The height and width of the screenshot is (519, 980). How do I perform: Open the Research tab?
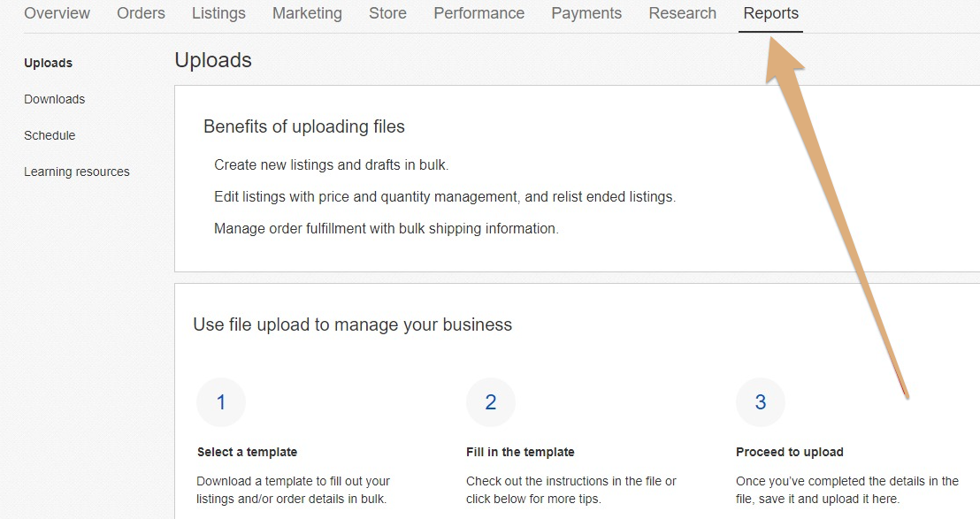(x=683, y=13)
